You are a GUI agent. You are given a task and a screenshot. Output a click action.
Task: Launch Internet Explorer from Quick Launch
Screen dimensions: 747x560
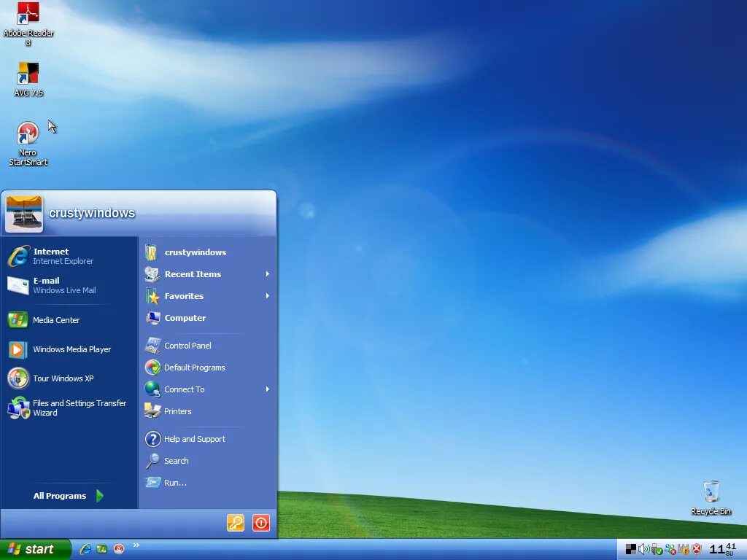85,549
